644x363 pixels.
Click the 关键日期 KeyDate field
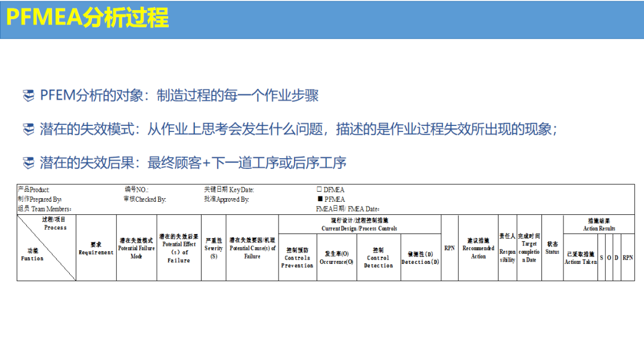pos(229,190)
